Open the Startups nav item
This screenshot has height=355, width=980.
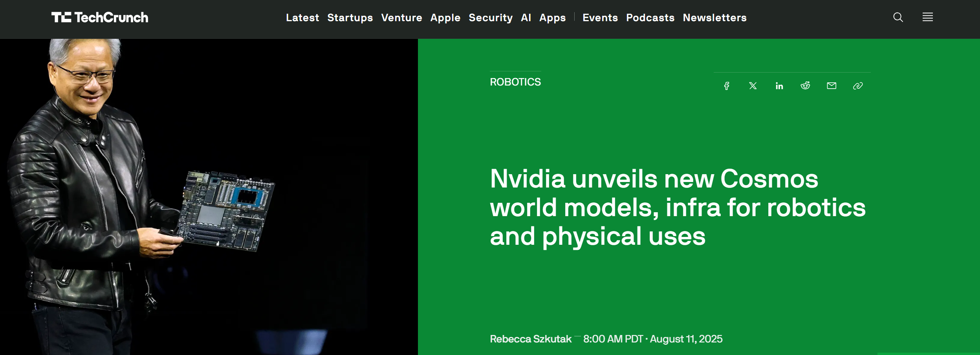[x=350, y=18]
